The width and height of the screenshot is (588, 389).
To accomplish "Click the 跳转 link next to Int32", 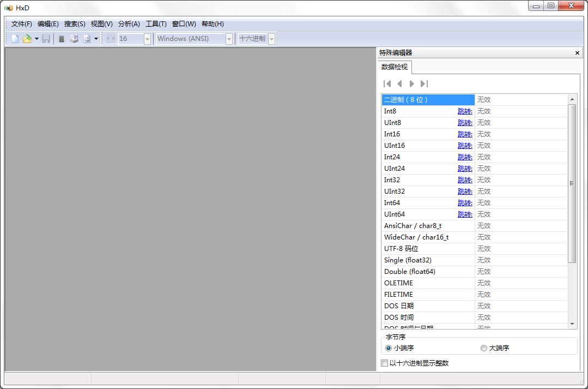I will click(464, 179).
